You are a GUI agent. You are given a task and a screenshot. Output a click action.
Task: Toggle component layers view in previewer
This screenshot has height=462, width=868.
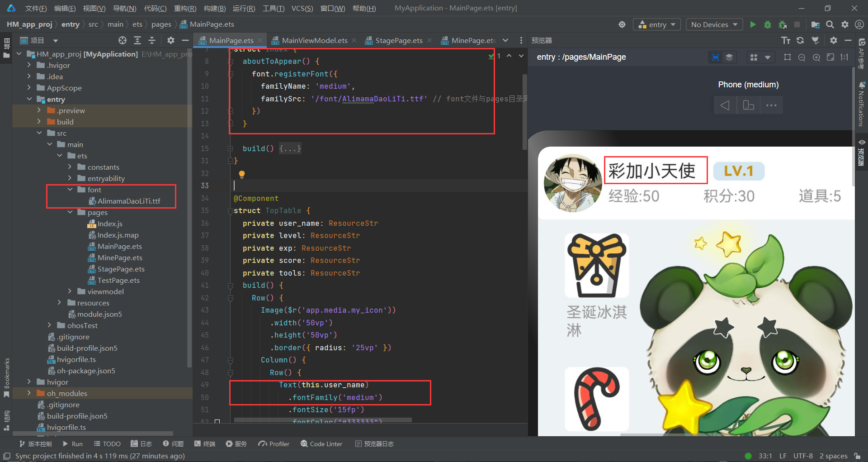click(x=729, y=57)
